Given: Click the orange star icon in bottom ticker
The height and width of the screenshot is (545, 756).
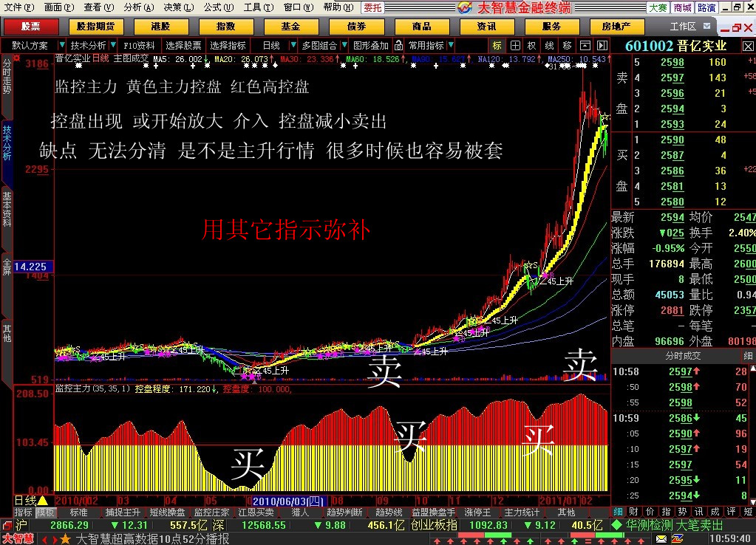Looking at the screenshot, I should point(65,539).
